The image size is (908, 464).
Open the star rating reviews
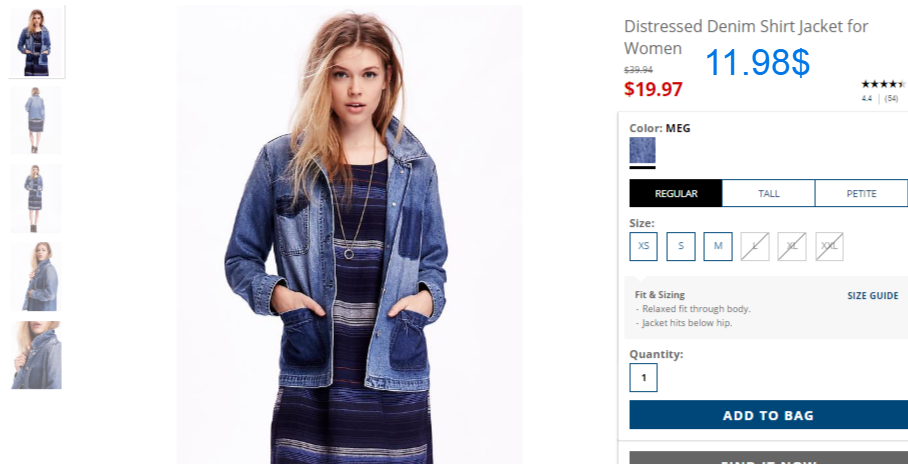(883, 84)
